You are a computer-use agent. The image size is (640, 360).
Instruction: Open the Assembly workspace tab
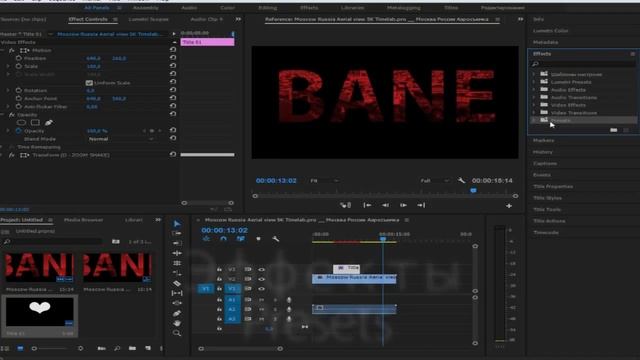click(146, 8)
